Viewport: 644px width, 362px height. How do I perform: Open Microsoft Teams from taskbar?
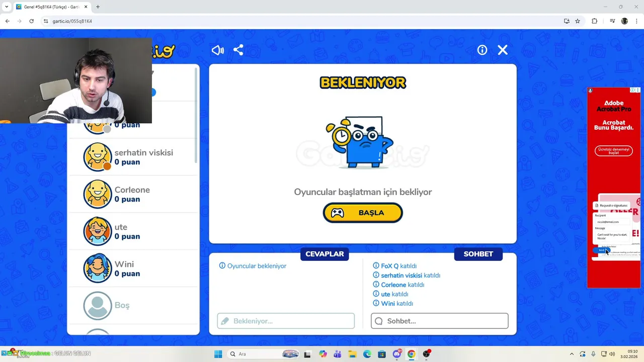pos(337,354)
